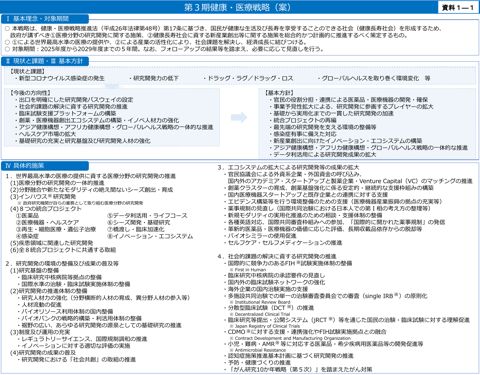480x375 pixels.
Task: Click '⑧イノベーション・エコシステム' item
Action: pyautogui.click(x=150, y=236)
